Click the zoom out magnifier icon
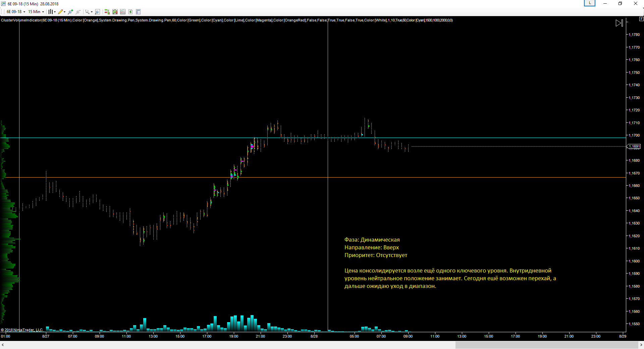Viewport: 644px width, 349px height. [78, 12]
